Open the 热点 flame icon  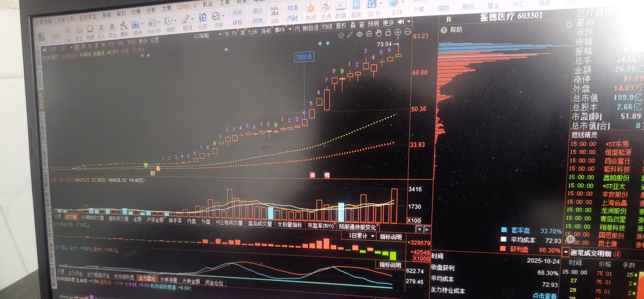(x=311, y=8)
